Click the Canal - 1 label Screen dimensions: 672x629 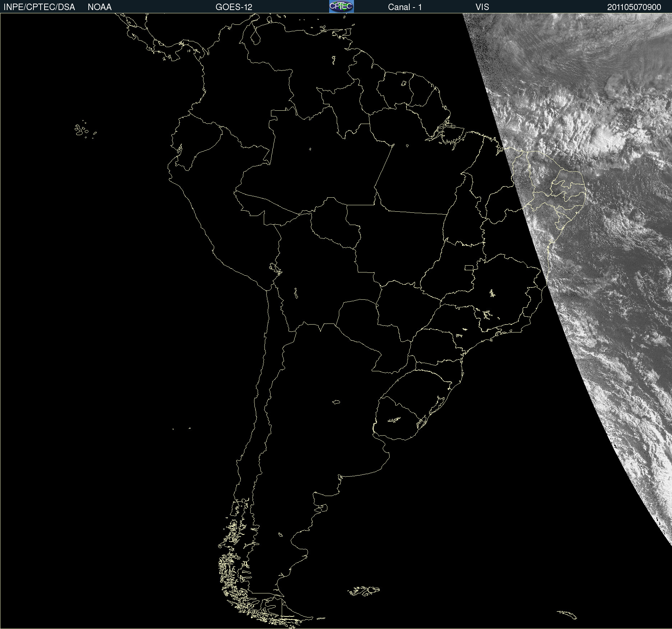(405, 7)
